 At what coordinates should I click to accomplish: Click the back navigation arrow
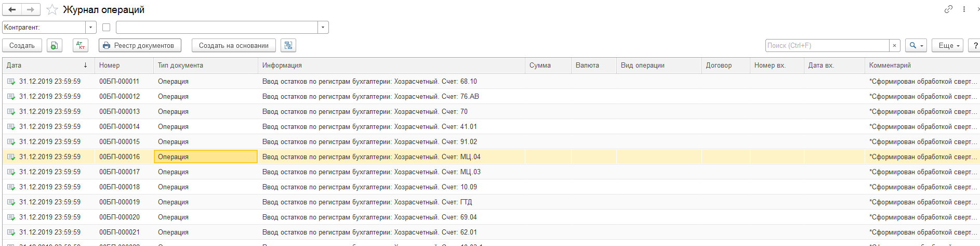12,9
